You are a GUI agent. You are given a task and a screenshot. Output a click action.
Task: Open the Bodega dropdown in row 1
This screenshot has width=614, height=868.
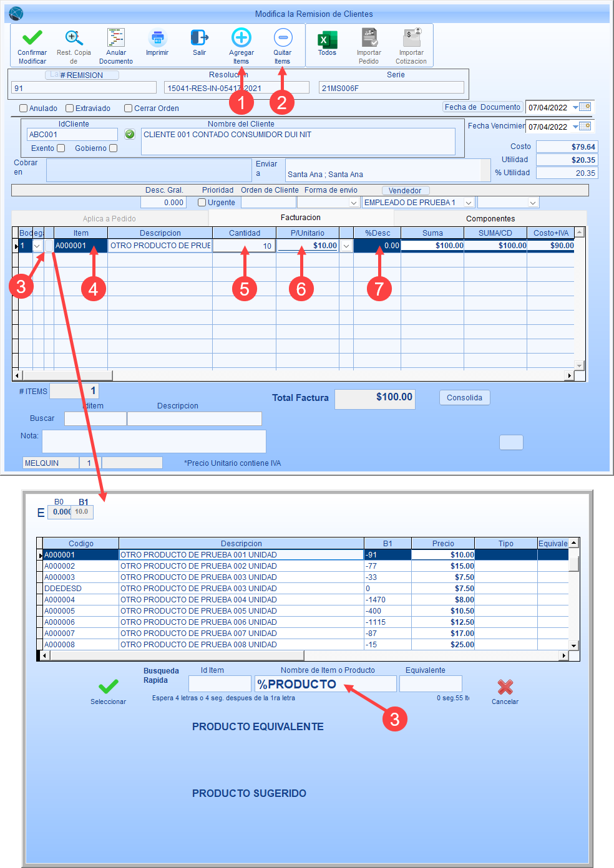37,246
